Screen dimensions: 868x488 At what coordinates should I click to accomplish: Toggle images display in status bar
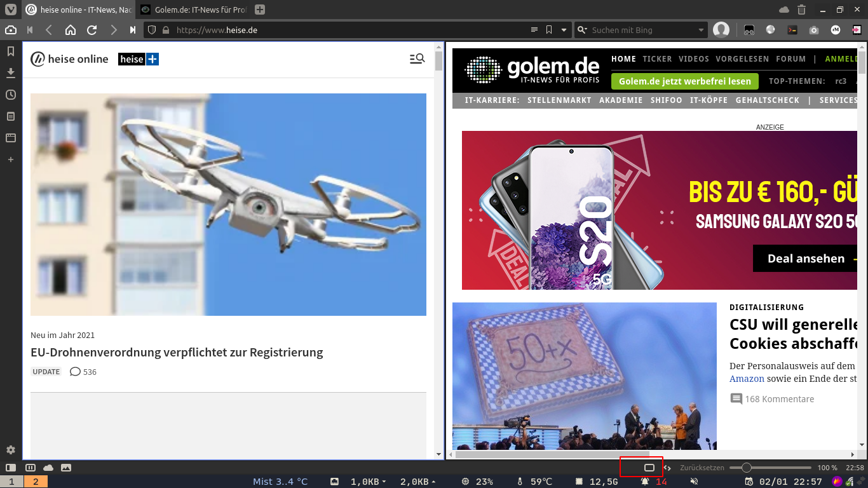(66, 468)
